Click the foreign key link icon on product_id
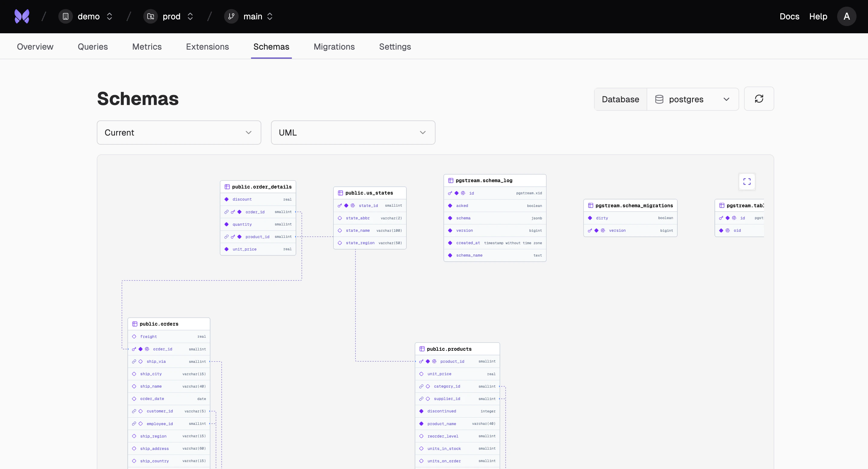This screenshot has height=469, width=868. pyautogui.click(x=226, y=236)
